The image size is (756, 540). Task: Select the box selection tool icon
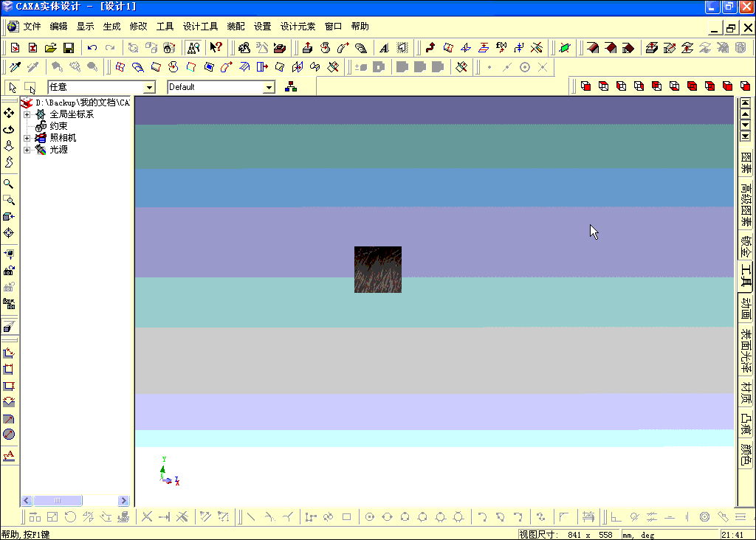coord(30,88)
